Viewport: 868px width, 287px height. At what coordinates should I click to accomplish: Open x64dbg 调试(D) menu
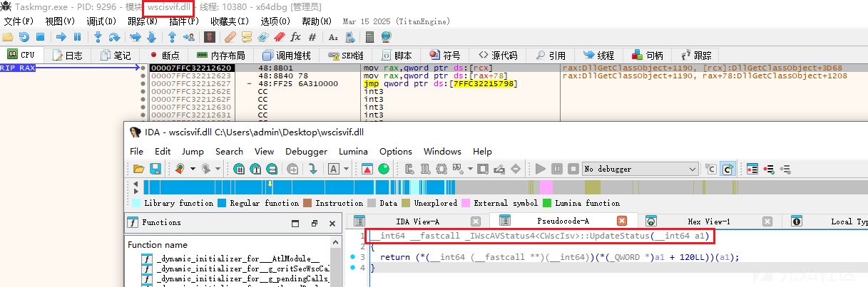101,21
